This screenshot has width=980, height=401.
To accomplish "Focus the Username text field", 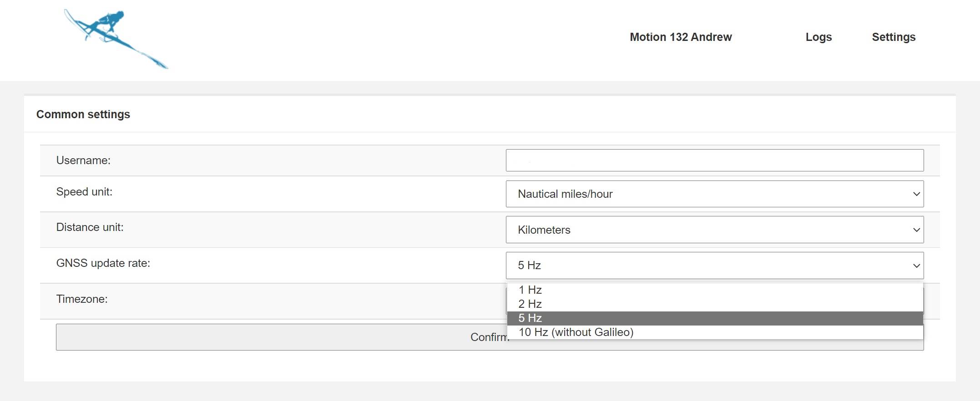I will (714, 160).
